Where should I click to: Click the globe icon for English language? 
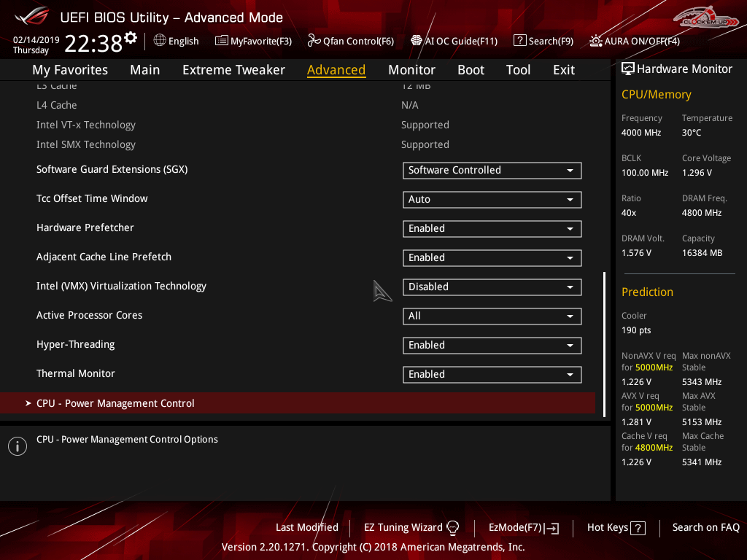coord(160,41)
